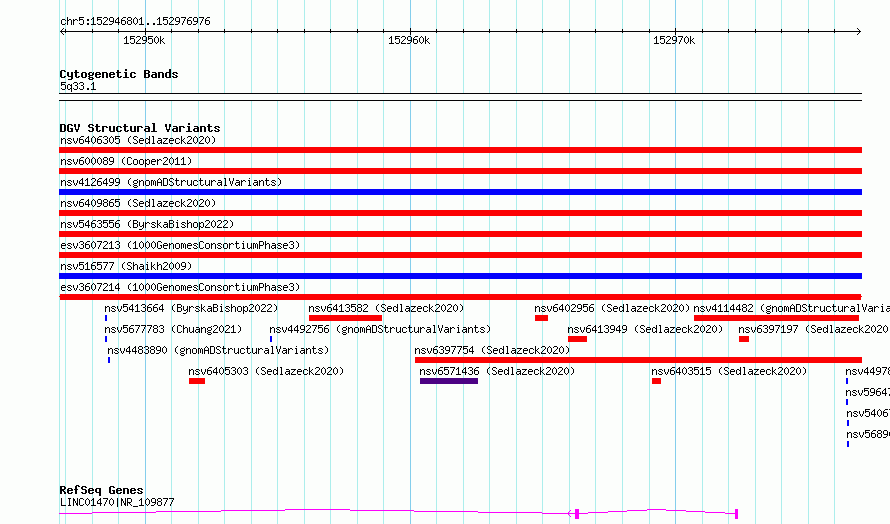This screenshot has height=524, width=890.
Task: Click nsv6571436 (Sedlazeck2020) label
Action: point(497,371)
